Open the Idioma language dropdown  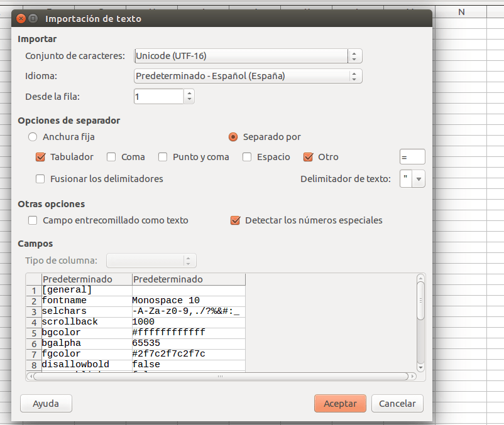click(x=248, y=76)
